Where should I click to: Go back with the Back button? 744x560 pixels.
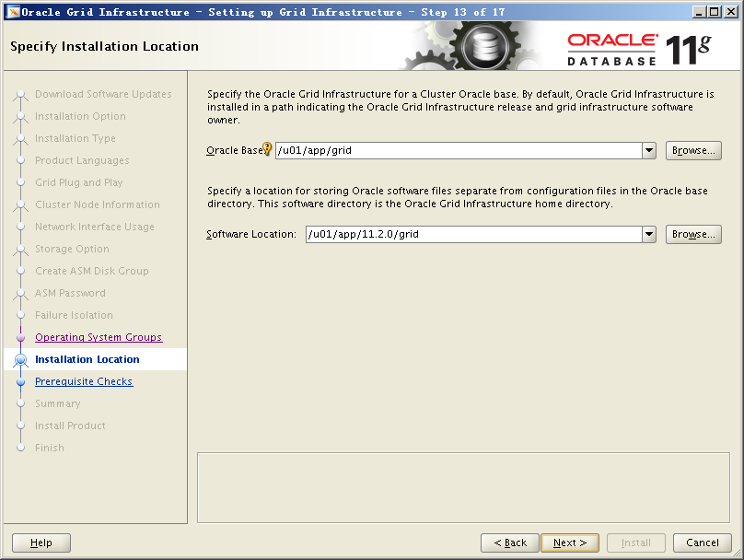point(509,542)
